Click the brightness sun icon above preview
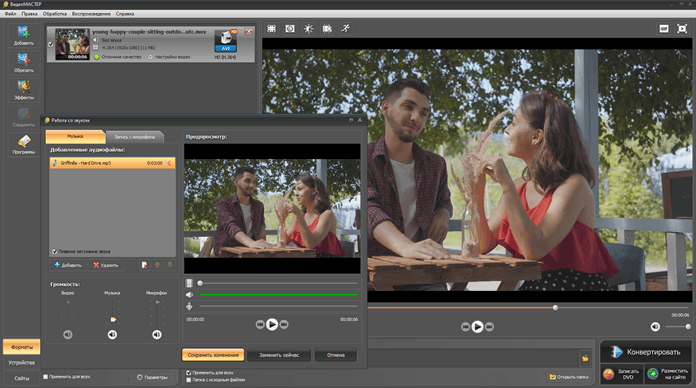This screenshot has height=388, width=696. (x=308, y=29)
